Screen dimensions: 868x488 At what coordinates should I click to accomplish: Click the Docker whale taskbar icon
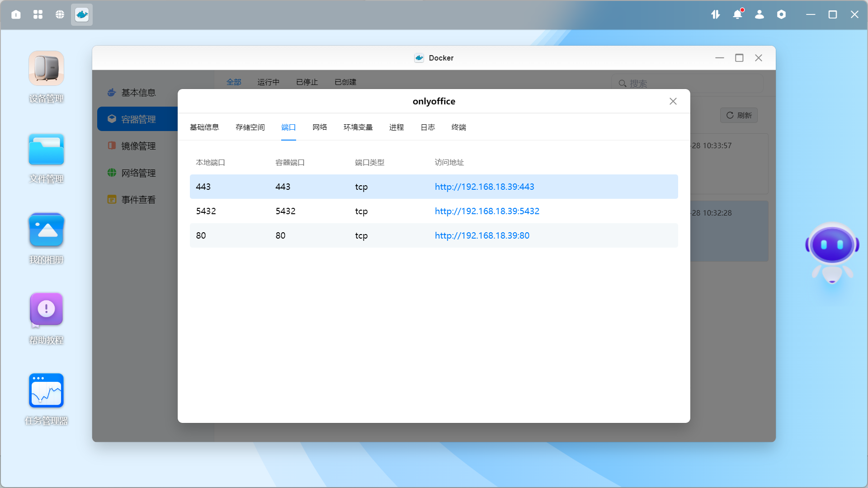(82, 14)
